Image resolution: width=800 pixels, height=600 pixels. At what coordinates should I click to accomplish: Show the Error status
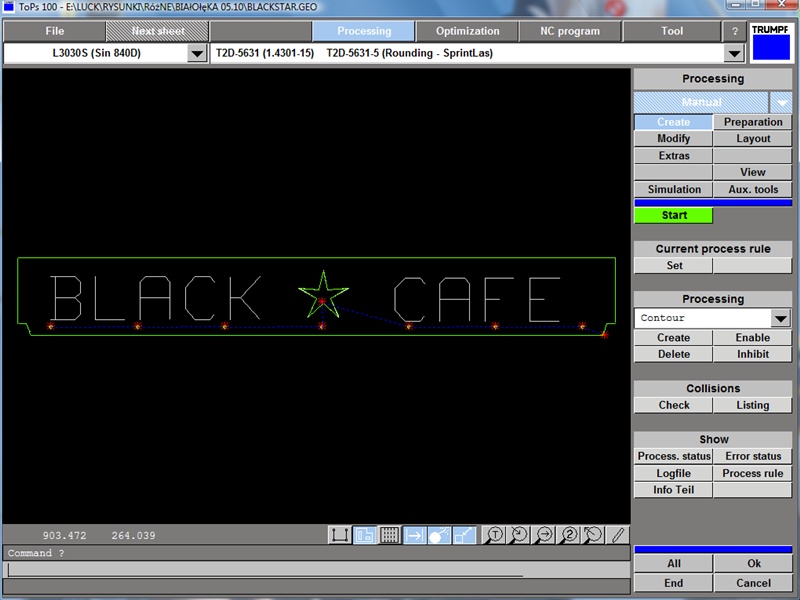click(753, 456)
